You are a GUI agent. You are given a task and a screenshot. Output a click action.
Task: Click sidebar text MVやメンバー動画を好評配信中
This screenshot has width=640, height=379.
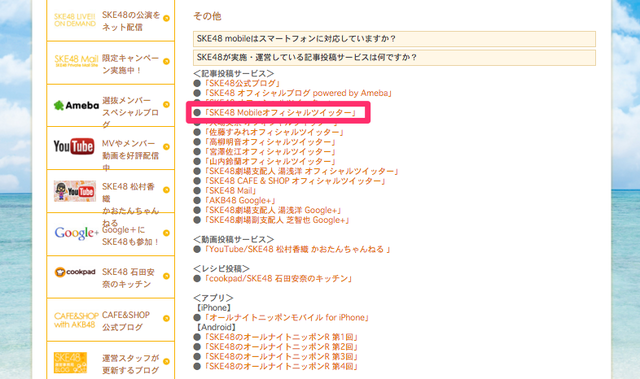coord(131,155)
